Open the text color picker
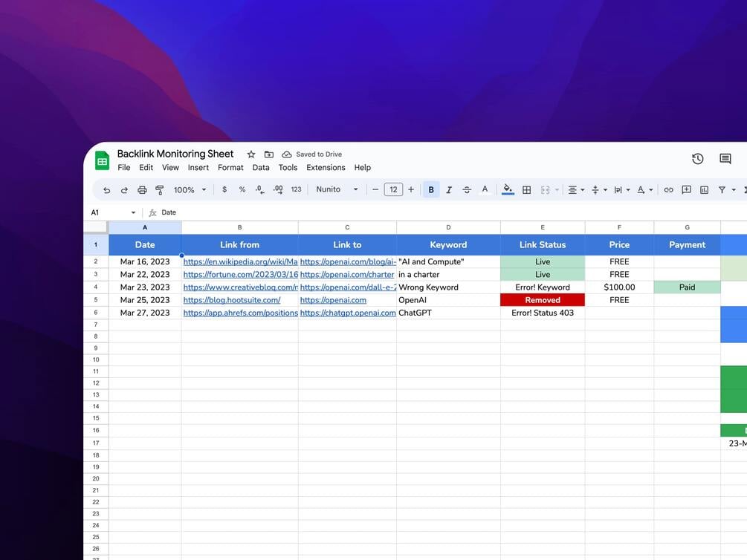Image resolution: width=747 pixels, height=560 pixels. (485, 189)
